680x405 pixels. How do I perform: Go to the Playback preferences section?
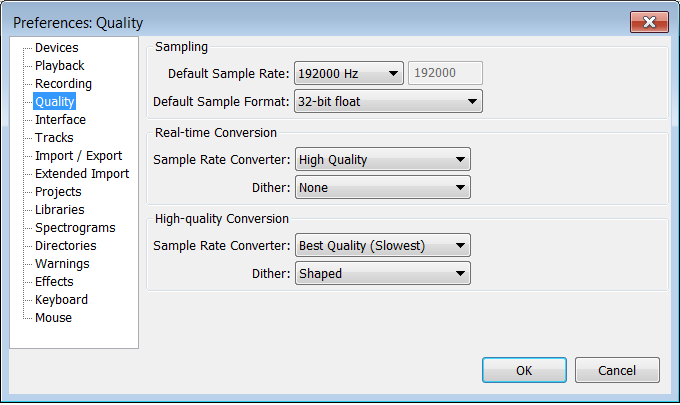click(59, 65)
